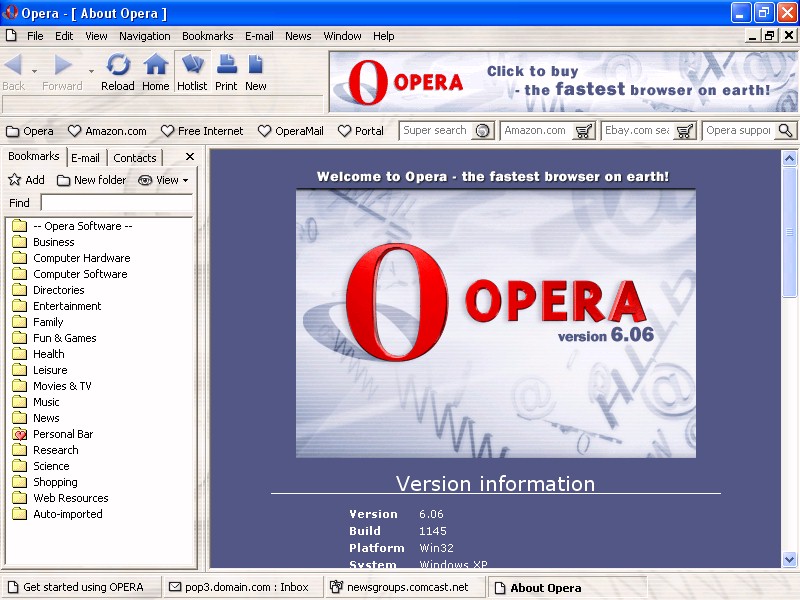
Task: Click the Amazon.com search cart icon
Action: pyautogui.click(x=583, y=131)
